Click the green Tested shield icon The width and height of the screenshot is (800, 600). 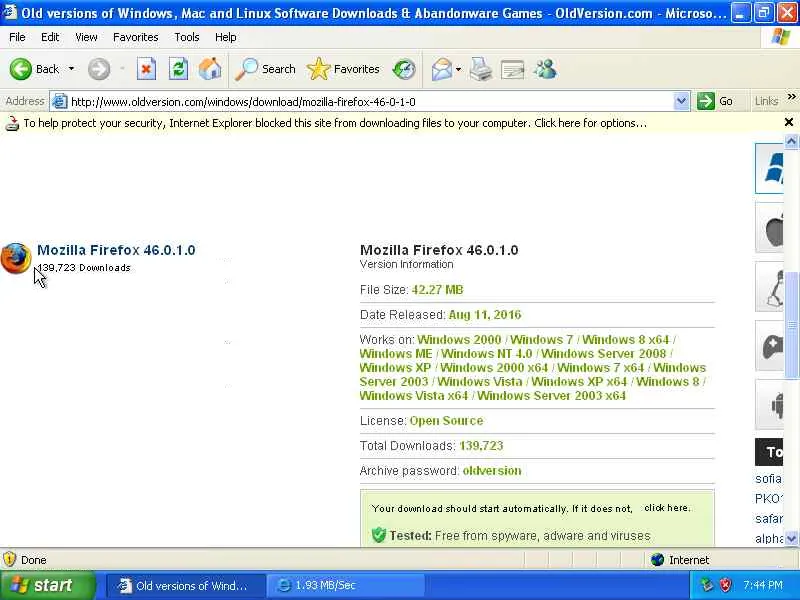pyautogui.click(x=379, y=535)
